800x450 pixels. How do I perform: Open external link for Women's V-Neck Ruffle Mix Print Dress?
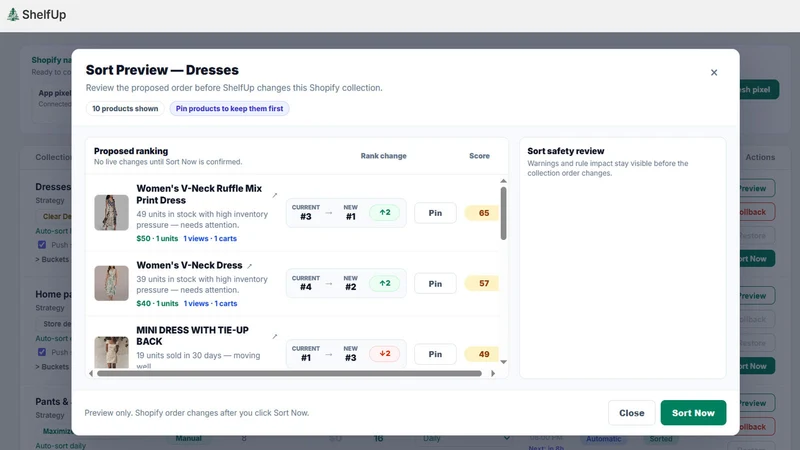pyautogui.click(x=274, y=195)
